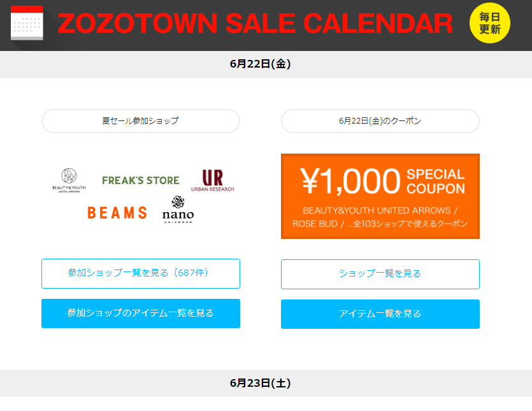Screen dimensions: 532x411
Task: Open the BEAMS brand logo
Action: coord(117,213)
